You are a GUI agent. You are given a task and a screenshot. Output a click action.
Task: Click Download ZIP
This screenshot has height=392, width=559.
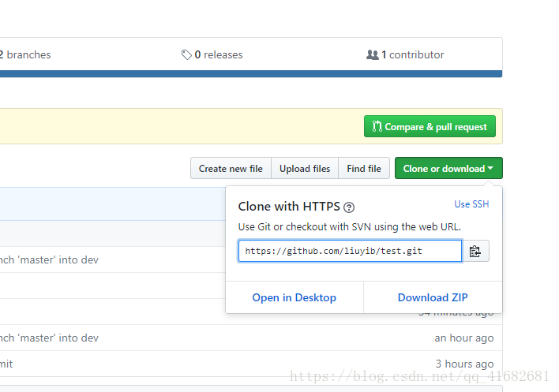[433, 297]
